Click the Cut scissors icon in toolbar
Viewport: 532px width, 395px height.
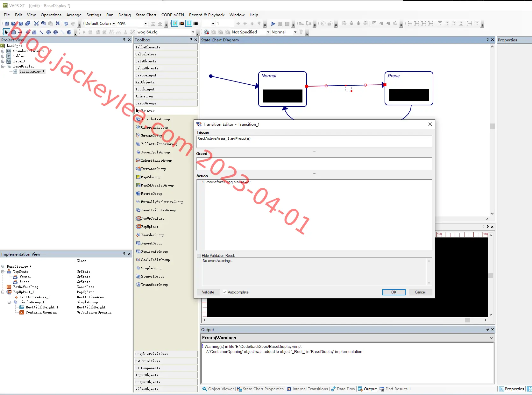click(x=36, y=24)
